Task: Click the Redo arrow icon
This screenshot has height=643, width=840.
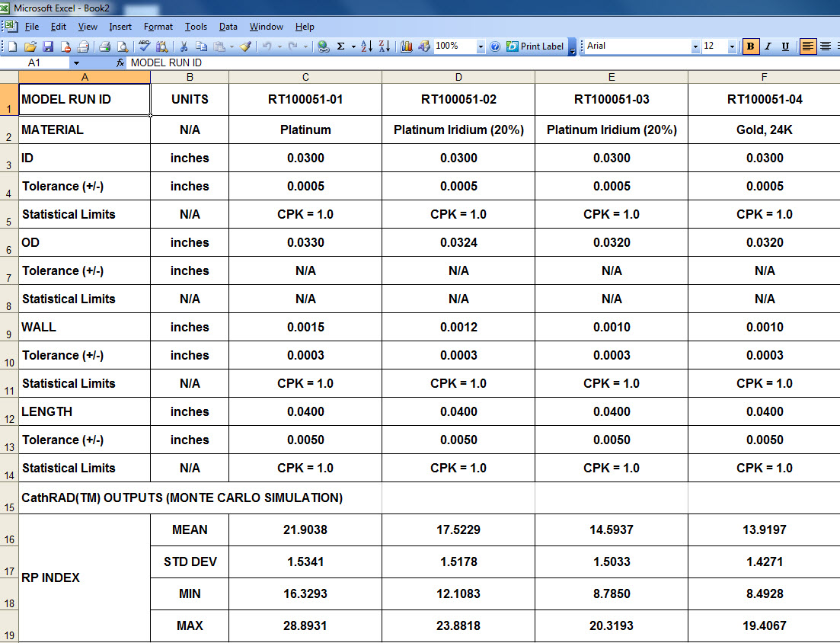Action: point(293,46)
